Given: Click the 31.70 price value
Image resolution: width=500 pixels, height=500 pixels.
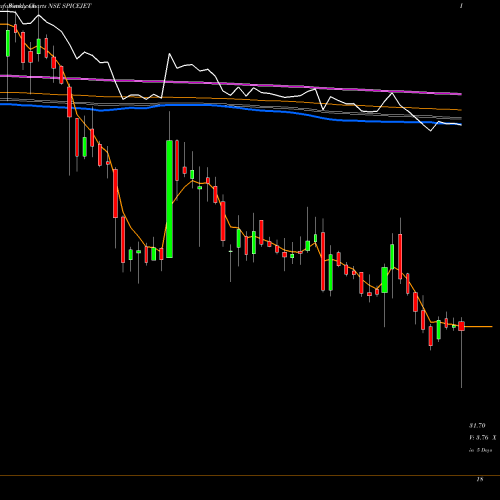Looking at the screenshot, I should click(477, 426).
